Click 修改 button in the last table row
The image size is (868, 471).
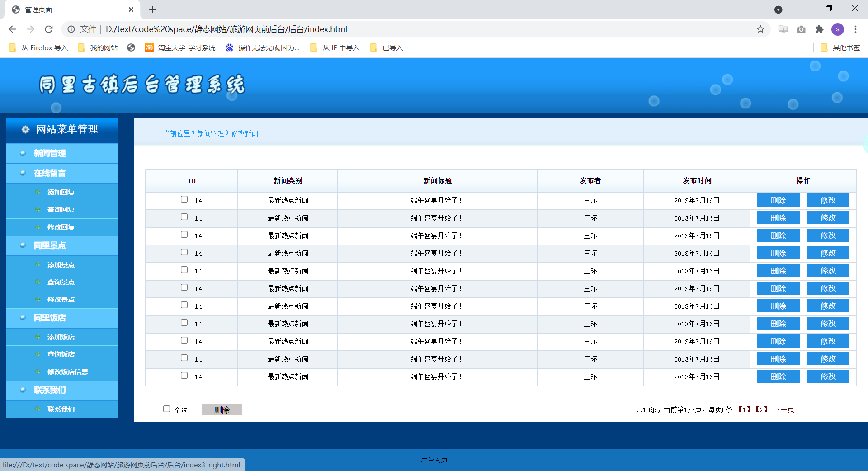[828, 377]
